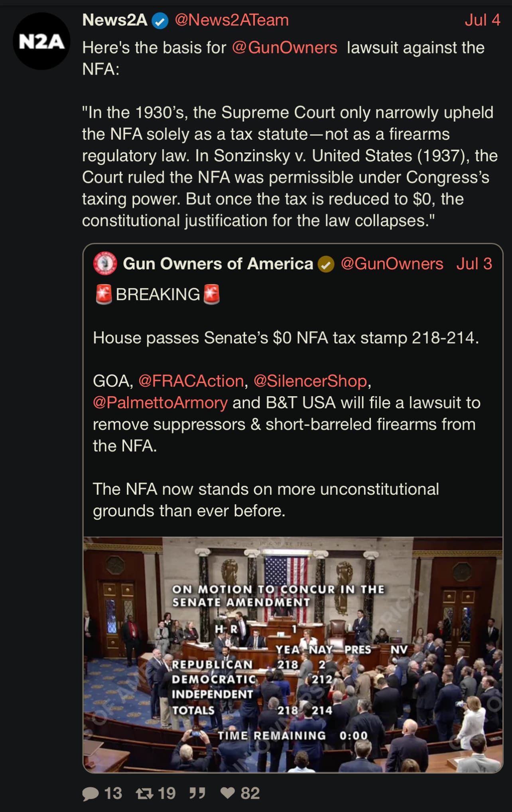The width and height of the screenshot is (512, 812).
Task: Click the quote marks icon
Action: coord(197,794)
